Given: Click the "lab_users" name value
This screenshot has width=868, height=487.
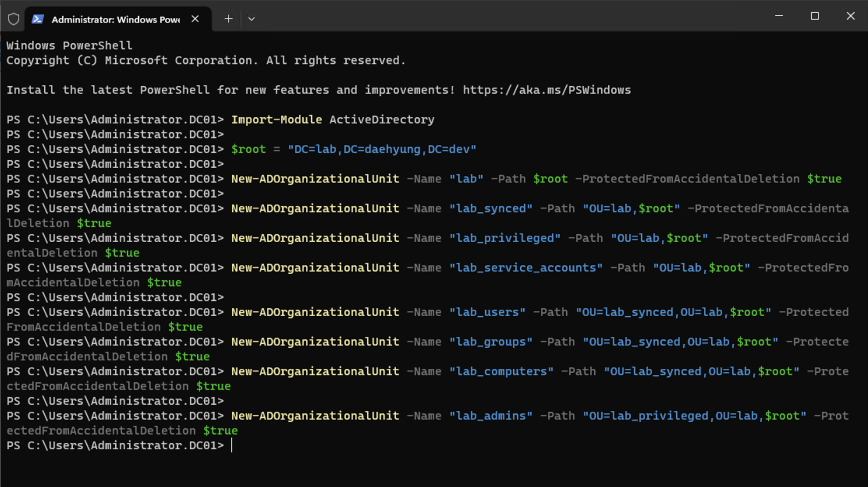Looking at the screenshot, I should (487, 312).
